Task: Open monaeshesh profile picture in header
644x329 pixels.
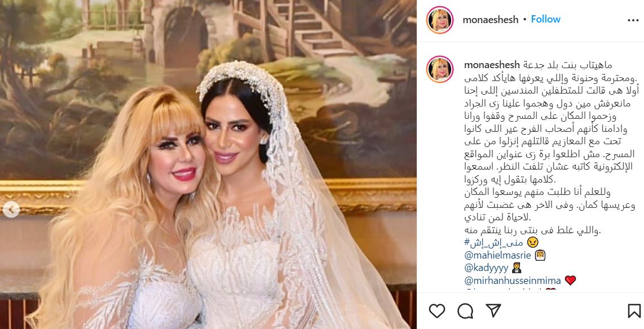Action: tap(440, 20)
